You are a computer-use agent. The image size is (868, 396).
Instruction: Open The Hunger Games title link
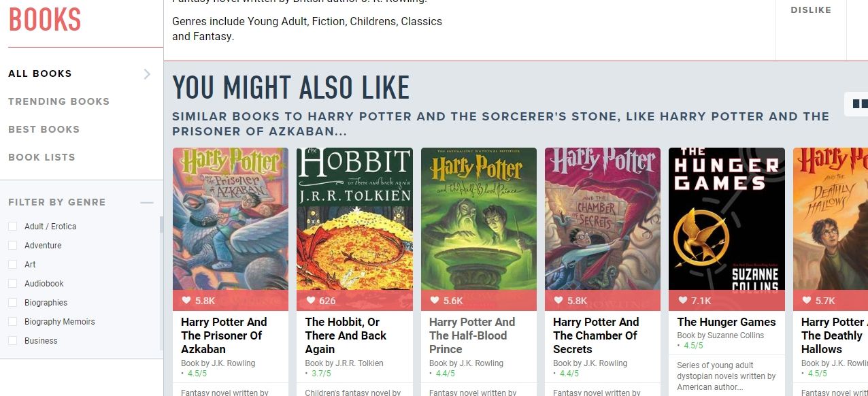(x=726, y=322)
